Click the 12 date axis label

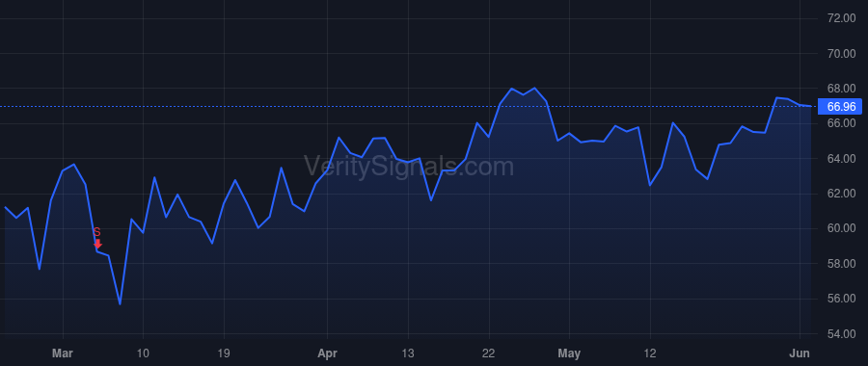coord(649,353)
